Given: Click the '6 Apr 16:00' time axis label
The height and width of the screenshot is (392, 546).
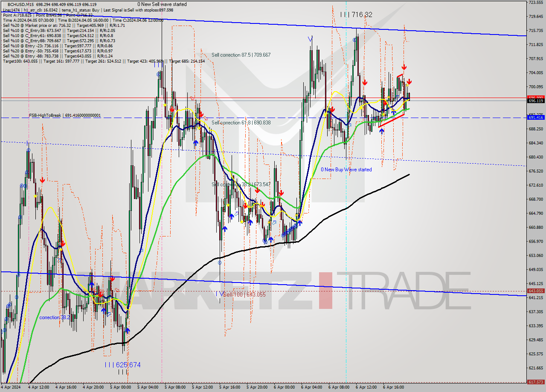Looking at the screenshot, I should [x=394, y=388].
